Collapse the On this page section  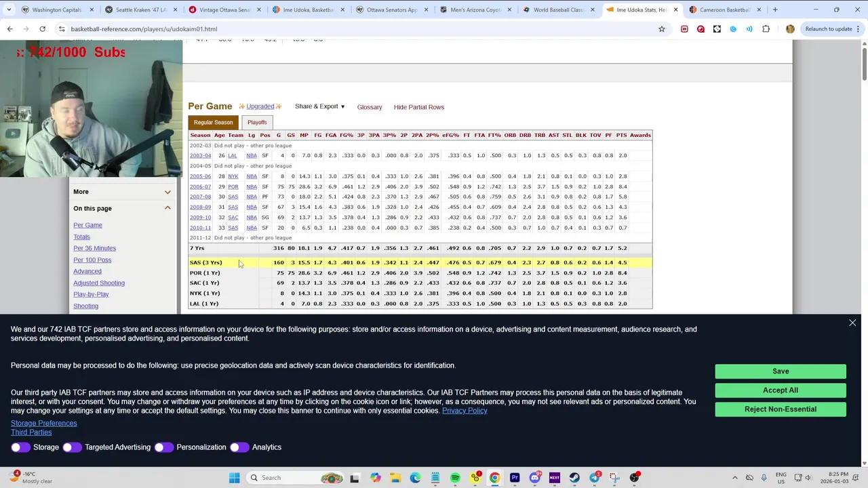[x=167, y=209]
